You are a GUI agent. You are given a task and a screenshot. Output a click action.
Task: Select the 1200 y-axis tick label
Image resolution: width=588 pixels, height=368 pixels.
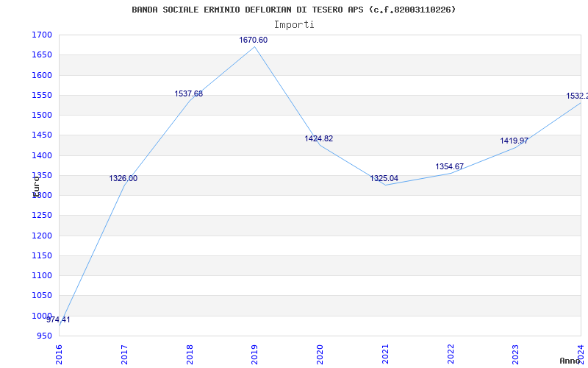click(x=42, y=236)
